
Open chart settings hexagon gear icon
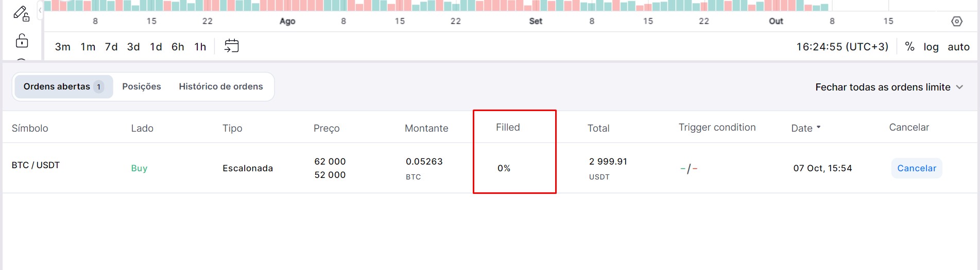point(956,22)
